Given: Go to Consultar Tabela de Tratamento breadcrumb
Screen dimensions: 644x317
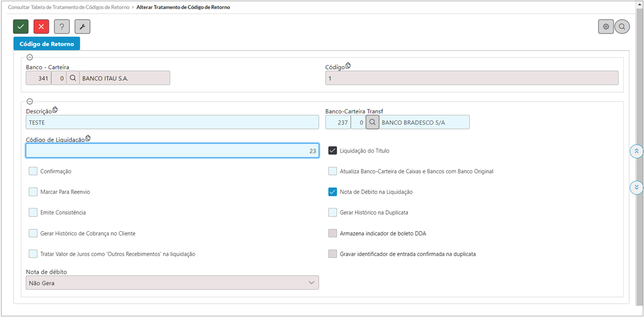Looking at the screenshot, I should [x=69, y=8].
